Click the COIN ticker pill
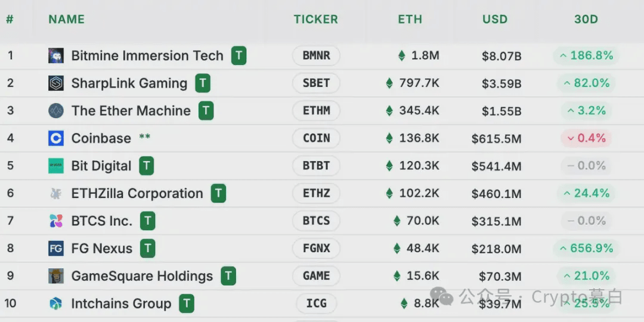Image resolution: width=644 pixels, height=322 pixels. tap(316, 138)
